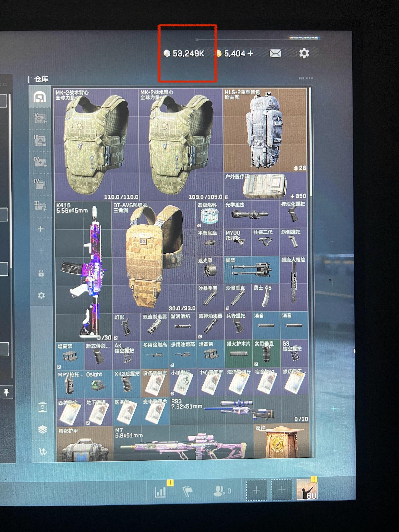
Task: Click the trash bin icon in the sidebar
Action: (42, 407)
